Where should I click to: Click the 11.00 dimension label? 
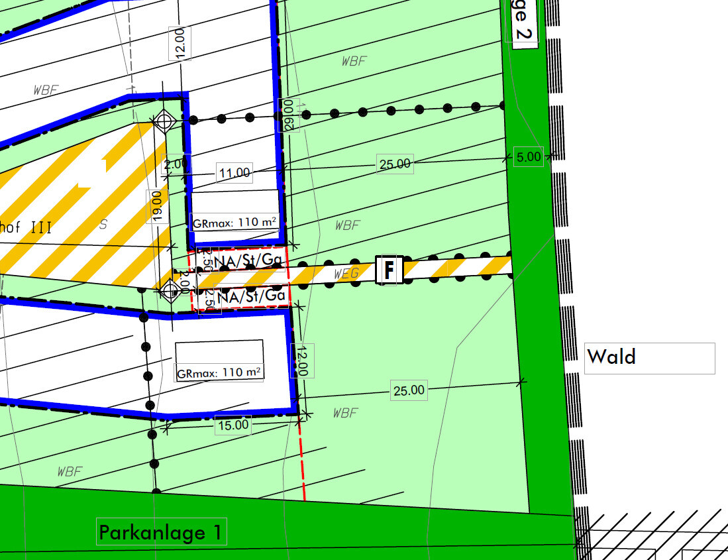[234, 173]
